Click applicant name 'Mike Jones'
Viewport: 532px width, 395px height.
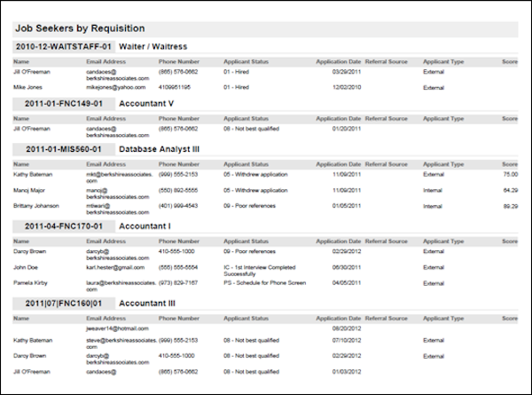27,87
